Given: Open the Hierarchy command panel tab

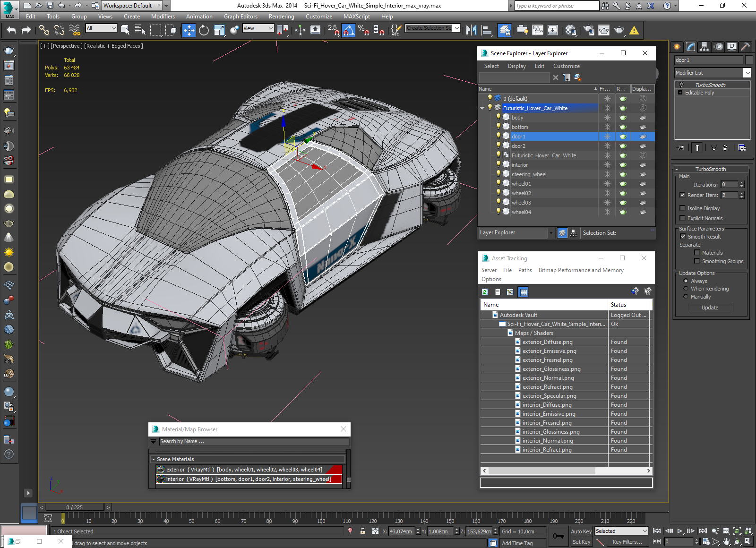Looking at the screenshot, I should [x=704, y=47].
